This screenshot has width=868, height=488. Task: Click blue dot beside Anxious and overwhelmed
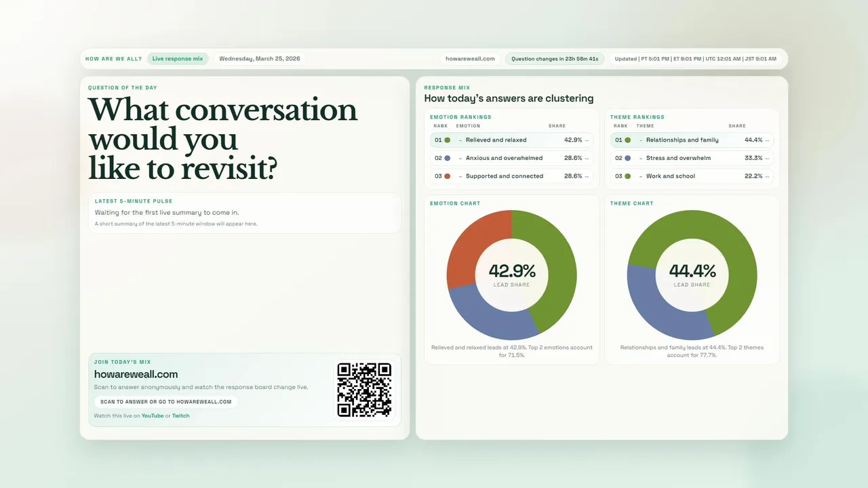click(448, 158)
